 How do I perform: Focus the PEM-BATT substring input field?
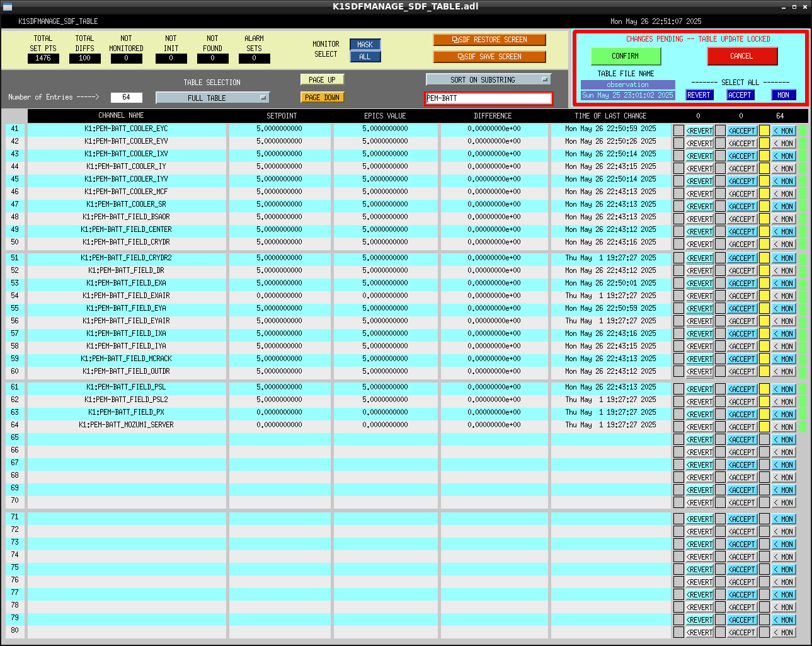click(489, 98)
